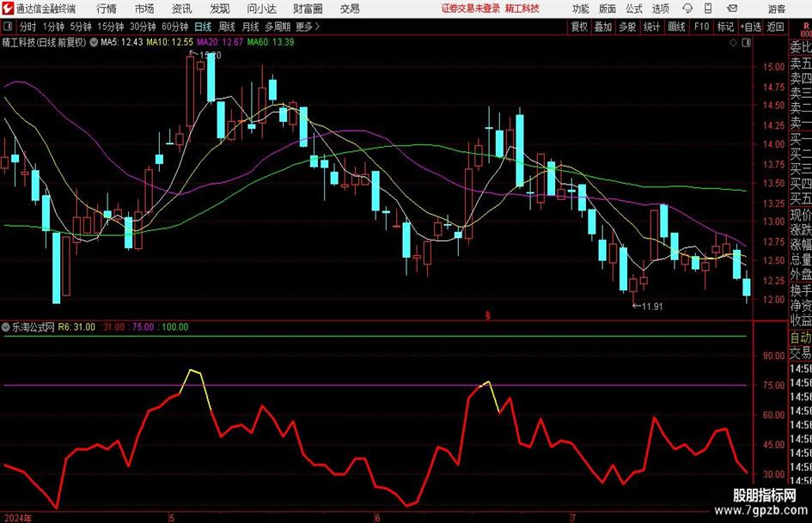Click the 15.00 price axis label

tap(773, 67)
